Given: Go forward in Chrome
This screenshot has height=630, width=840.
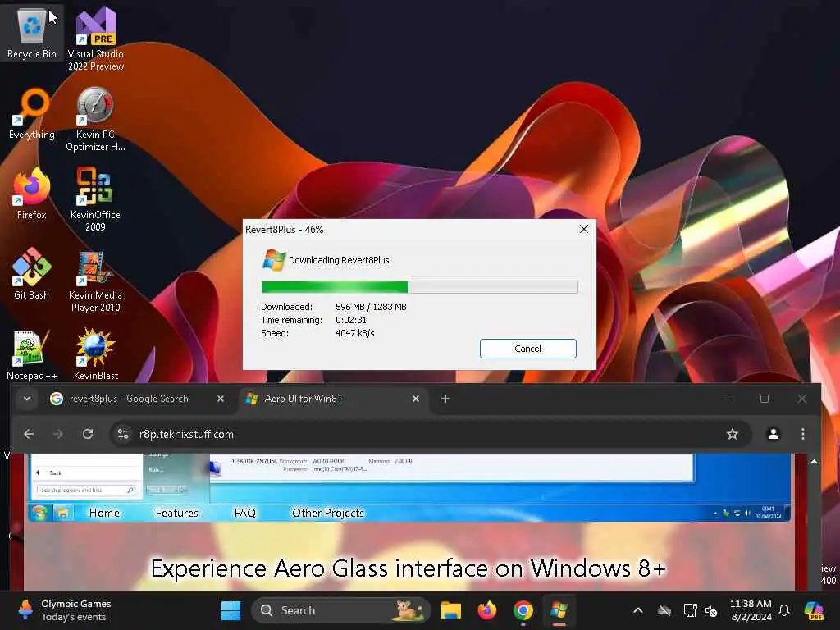Looking at the screenshot, I should (58, 434).
